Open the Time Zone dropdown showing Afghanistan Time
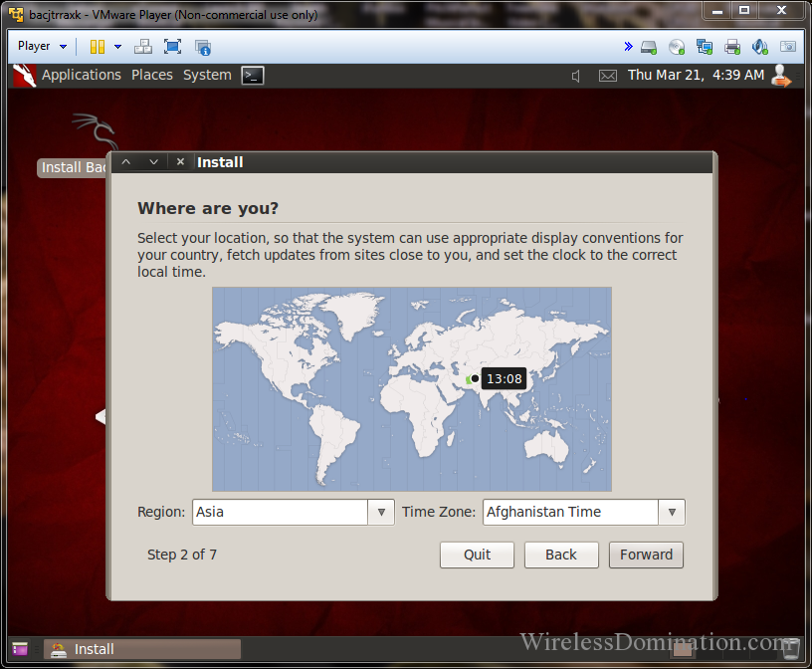 [x=583, y=512]
